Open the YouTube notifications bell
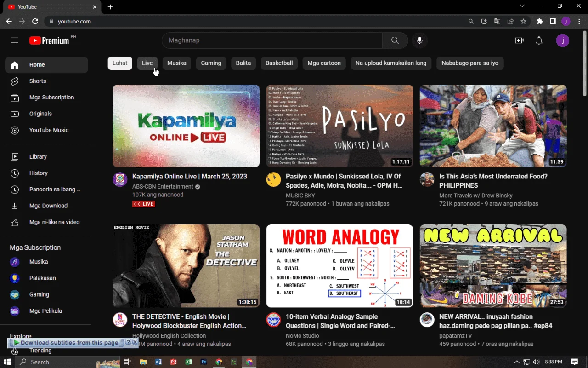Viewport: 588px width, 368px height. point(539,40)
